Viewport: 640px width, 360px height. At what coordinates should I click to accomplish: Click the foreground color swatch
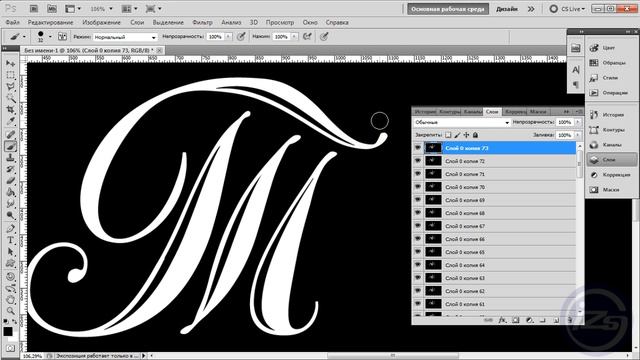point(7,331)
